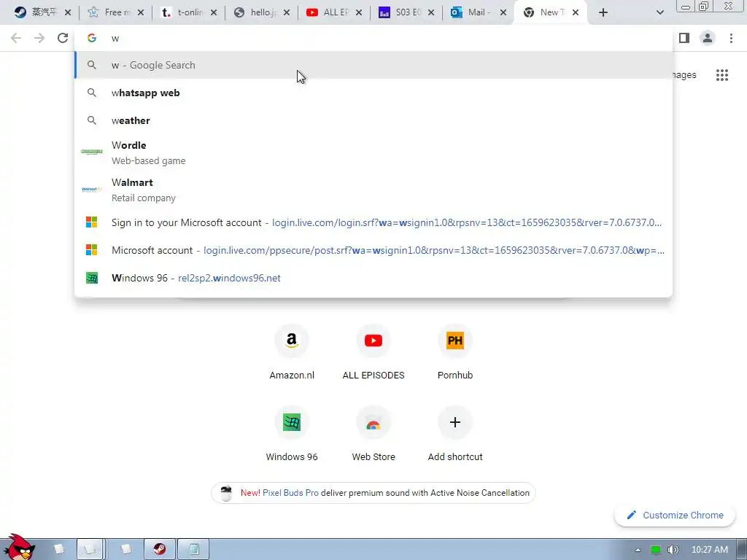Go back using the back arrow

(x=16, y=38)
